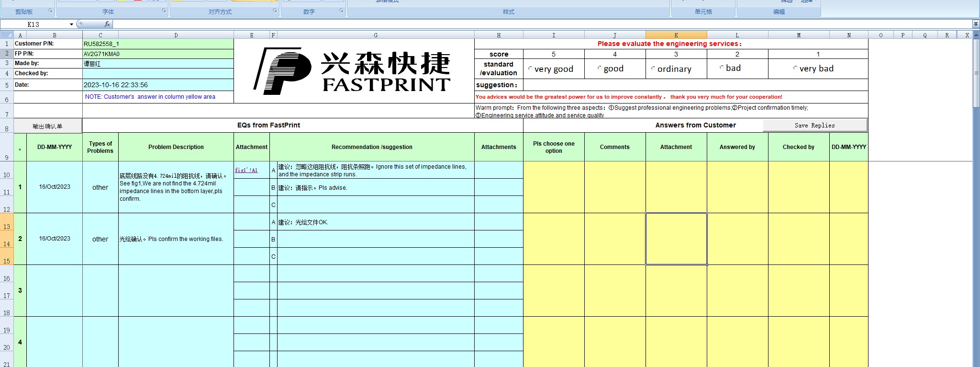Click the 编辑 ribbon group label

pos(779,11)
